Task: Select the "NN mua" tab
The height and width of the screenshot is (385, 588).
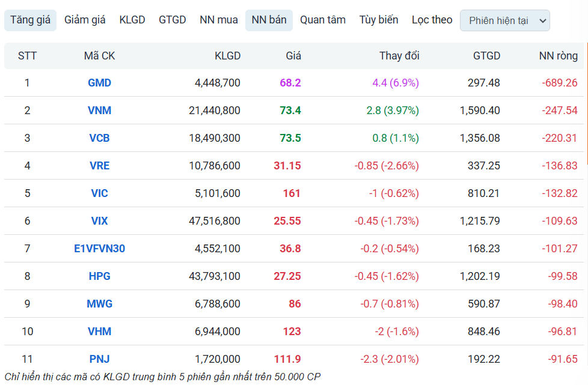Action: 218,20
